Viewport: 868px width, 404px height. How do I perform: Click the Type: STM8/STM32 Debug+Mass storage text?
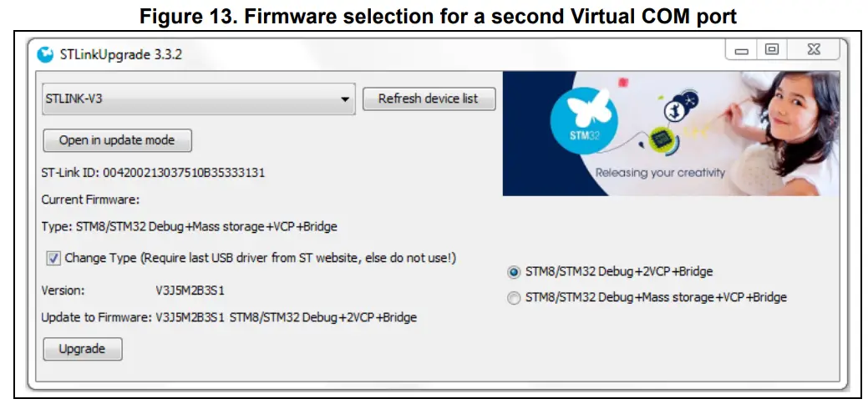190,227
